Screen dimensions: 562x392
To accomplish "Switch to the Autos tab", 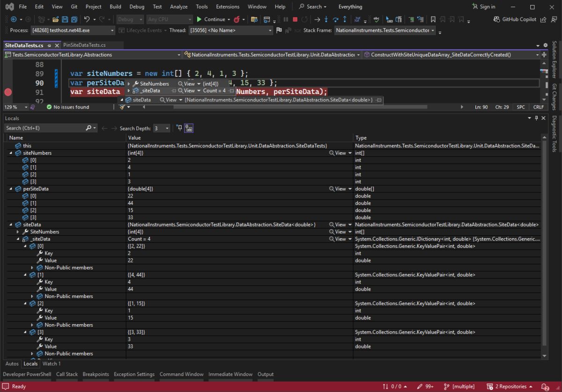I will point(12,363).
